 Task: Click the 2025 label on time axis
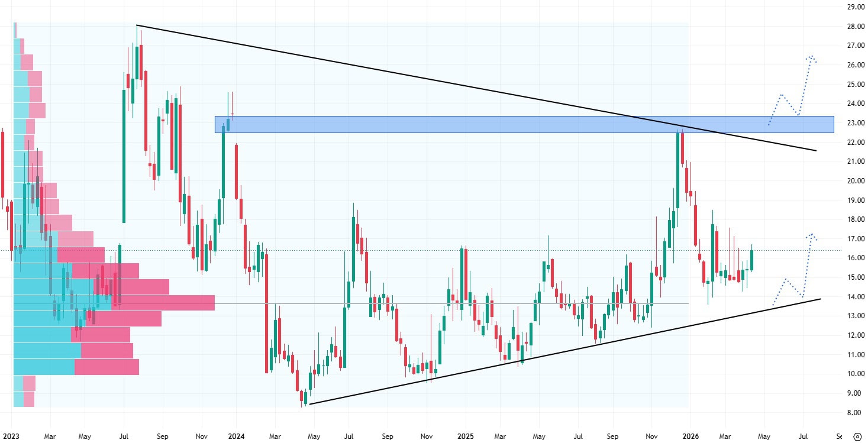tap(466, 436)
